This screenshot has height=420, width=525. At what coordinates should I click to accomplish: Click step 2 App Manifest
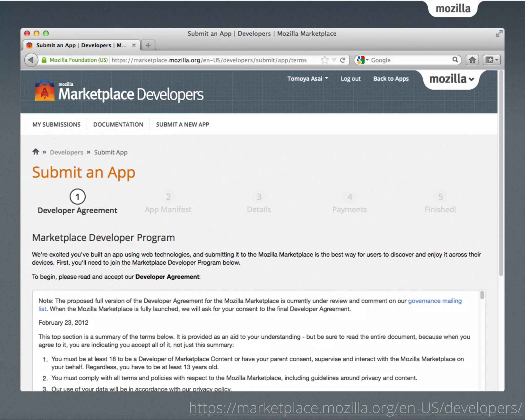(168, 203)
